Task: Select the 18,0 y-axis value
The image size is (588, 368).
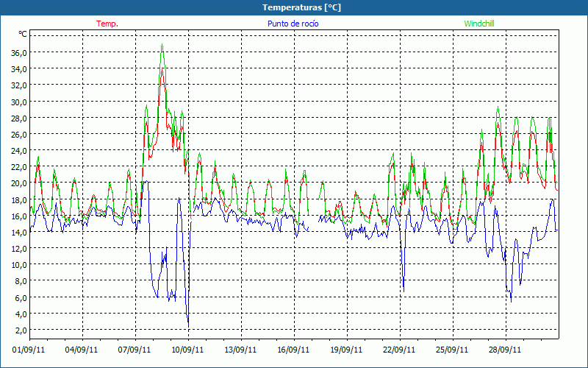Action: [x=19, y=199]
